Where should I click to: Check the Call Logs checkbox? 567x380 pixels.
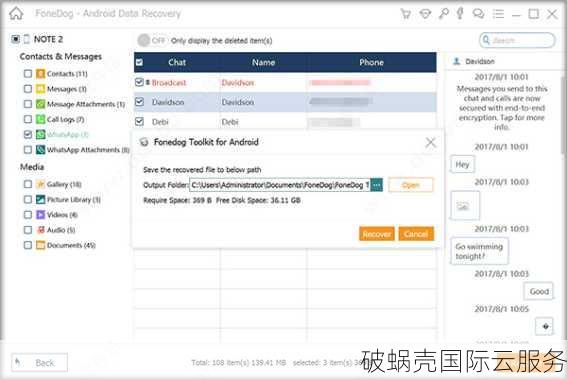[x=28, y=119]
